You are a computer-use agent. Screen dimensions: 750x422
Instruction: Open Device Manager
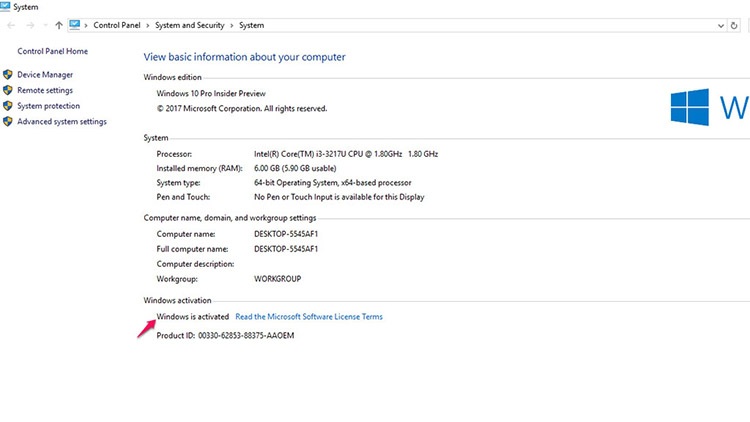click(45, 75)
